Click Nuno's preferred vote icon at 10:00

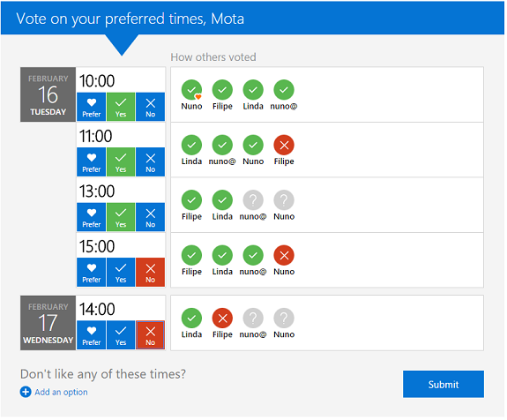(191, 90)
